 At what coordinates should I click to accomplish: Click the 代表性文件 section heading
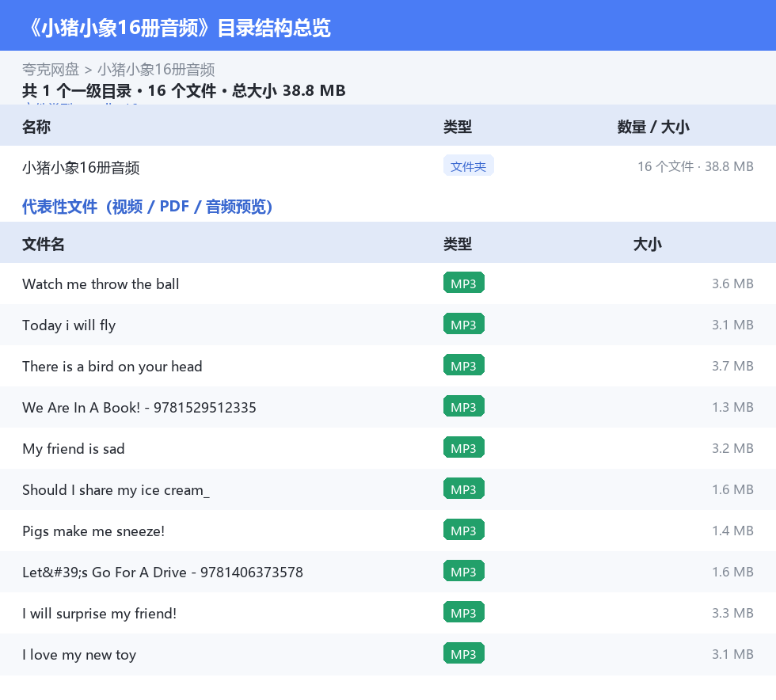point(147,207)
